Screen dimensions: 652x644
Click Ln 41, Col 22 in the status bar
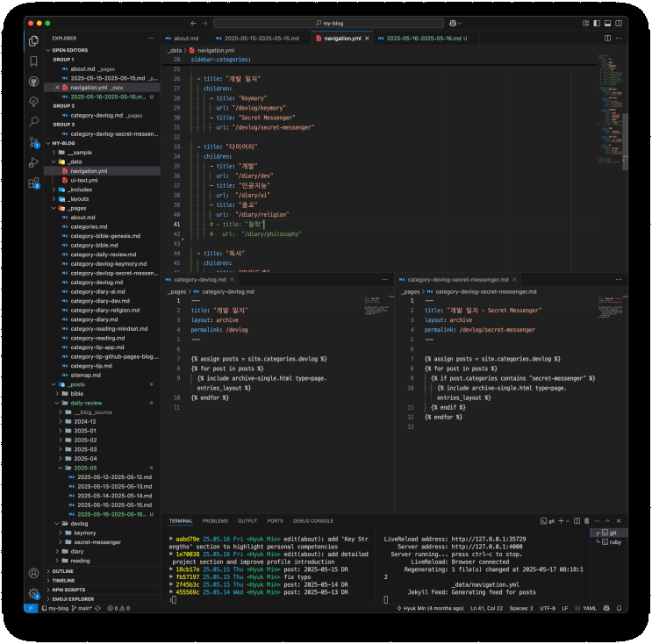click(486, 608)
